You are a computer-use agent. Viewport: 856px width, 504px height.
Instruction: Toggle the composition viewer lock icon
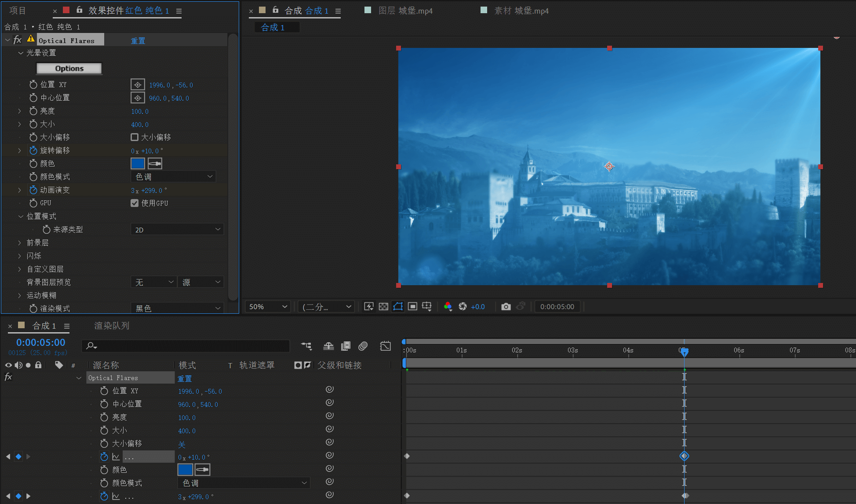pyautogui.click(x=276, y=10)
